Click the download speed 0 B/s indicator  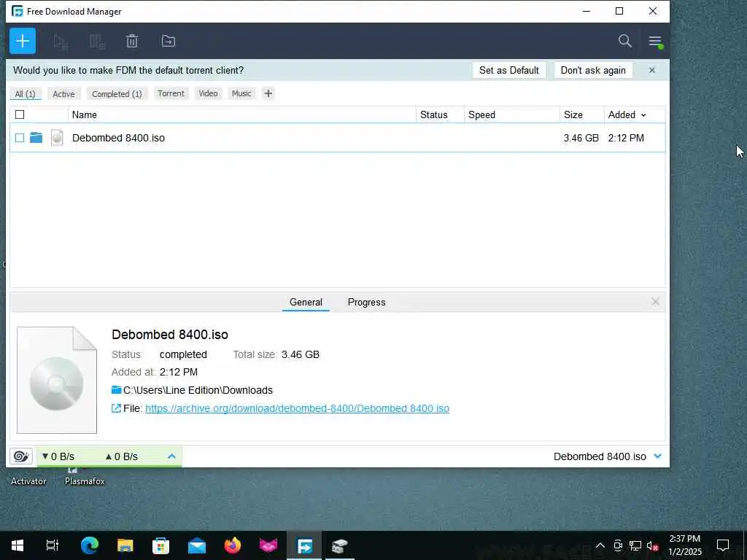click(x=58, y=456)
